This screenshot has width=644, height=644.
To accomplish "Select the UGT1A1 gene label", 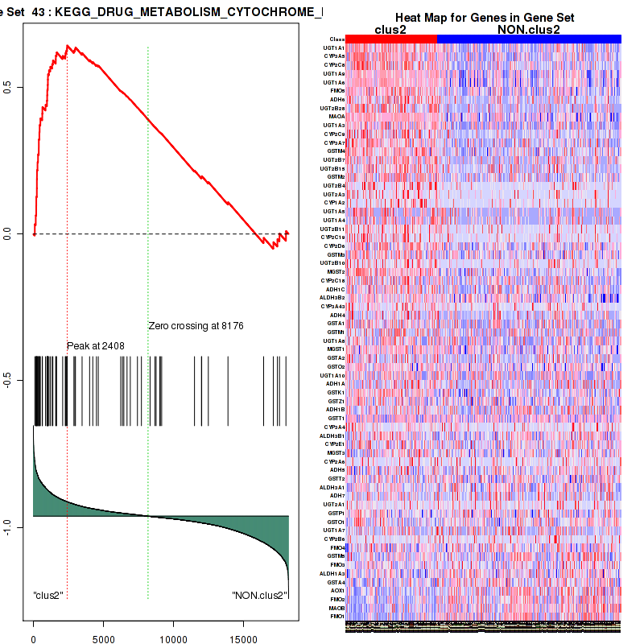I will [335, 47].
